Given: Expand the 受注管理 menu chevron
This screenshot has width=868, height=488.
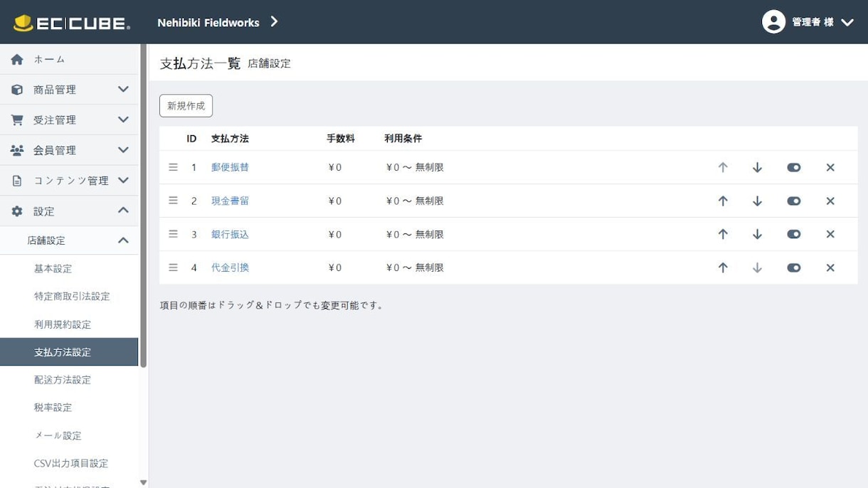Looking at the screenshot, I should coord(123,120).
